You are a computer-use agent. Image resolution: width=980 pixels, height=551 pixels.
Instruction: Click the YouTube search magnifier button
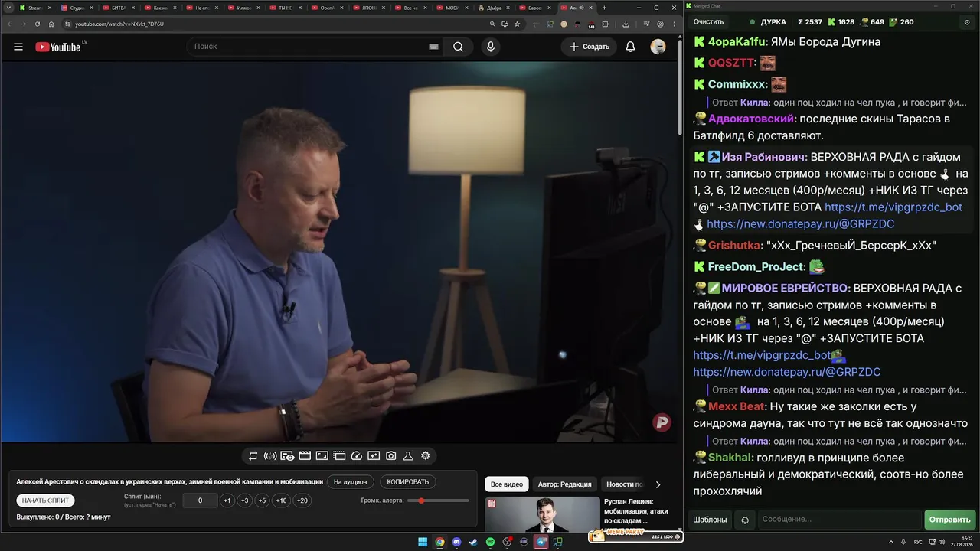click(x=458, y=47)
